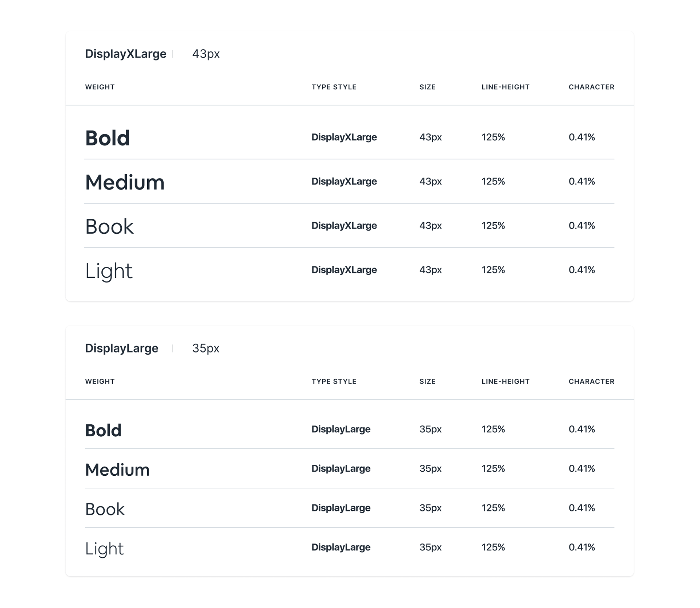The height and width of the screenshot is (608, 700).
Task: Select DisplayXLarge type style in Bold row
Action: (x=344, y=137)
